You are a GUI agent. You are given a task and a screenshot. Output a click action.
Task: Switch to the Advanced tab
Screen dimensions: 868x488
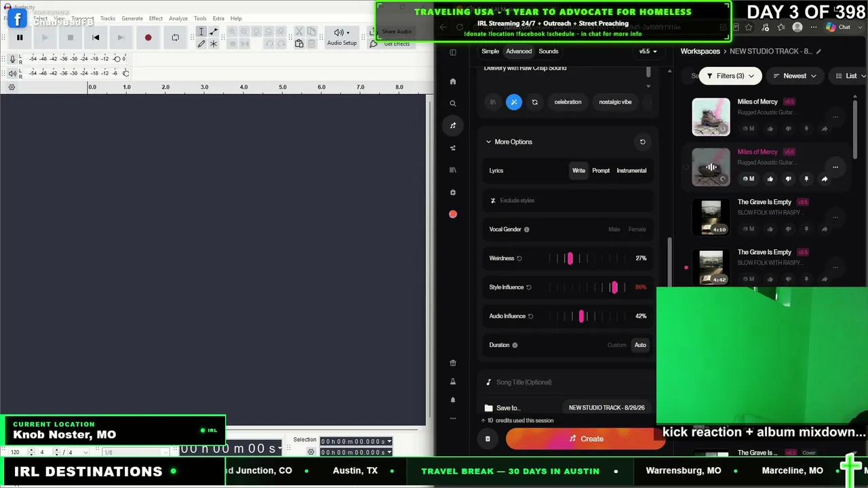coord(519,52)
